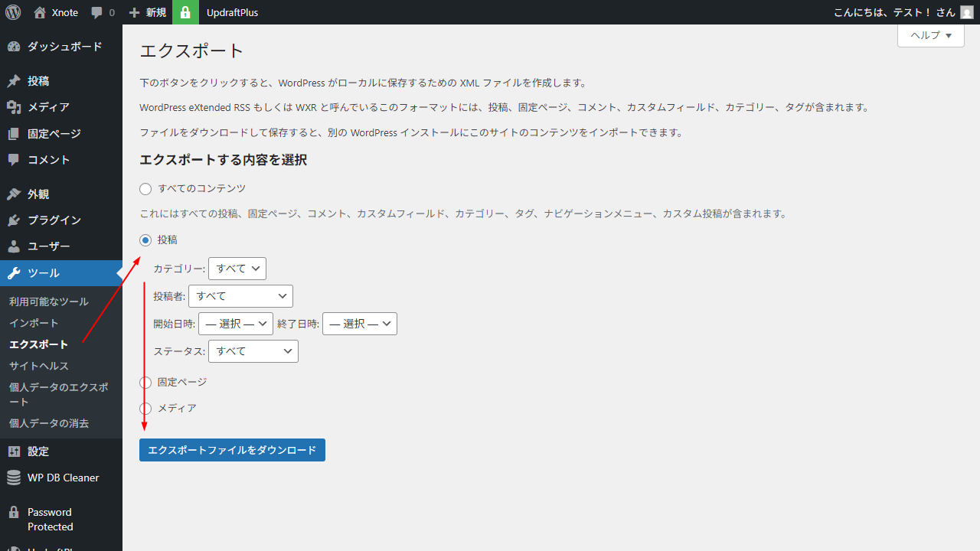The image size is (980, 551).
Task: Open ユーザー menu in sidebar
Action: [x=61, y=246]
